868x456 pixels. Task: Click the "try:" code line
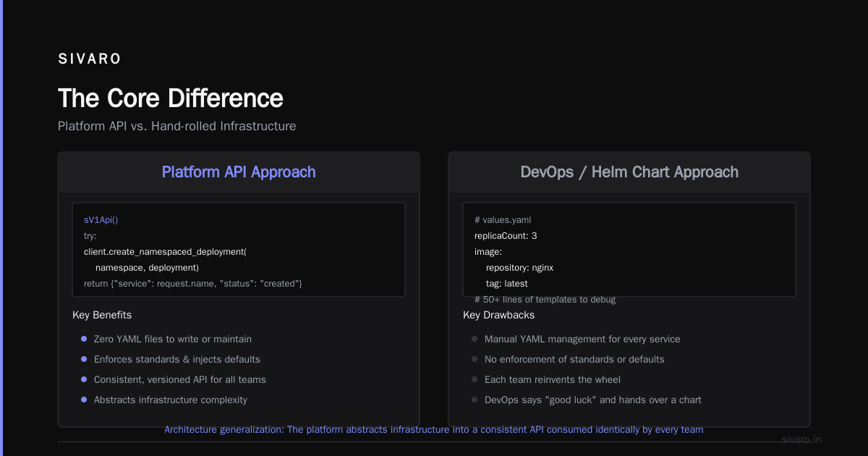click(x=90, y=235)
